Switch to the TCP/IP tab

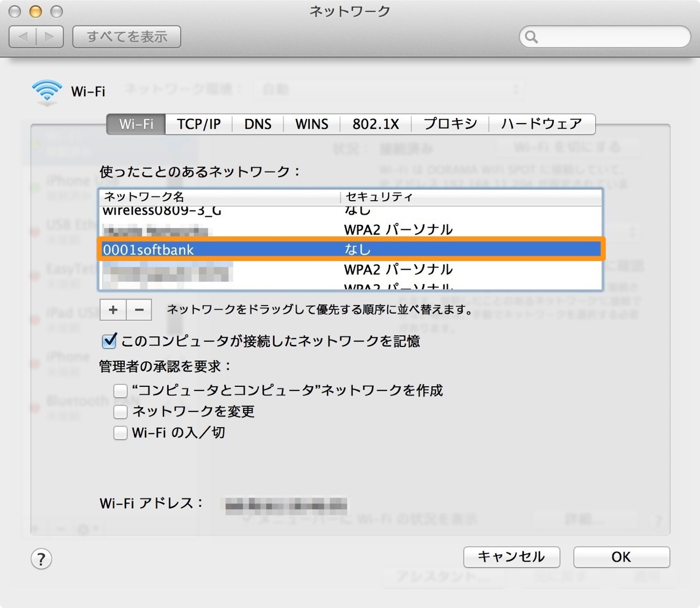[x=198, y=124]
